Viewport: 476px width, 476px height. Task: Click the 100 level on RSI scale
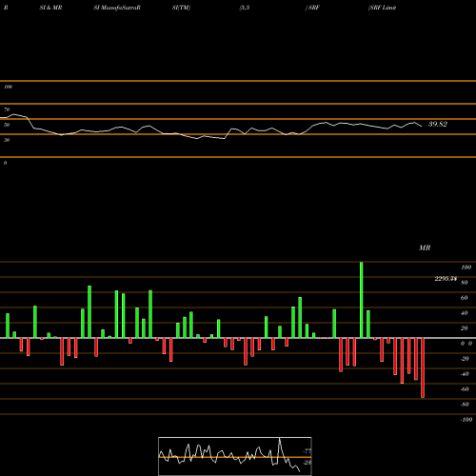[8, 87]
